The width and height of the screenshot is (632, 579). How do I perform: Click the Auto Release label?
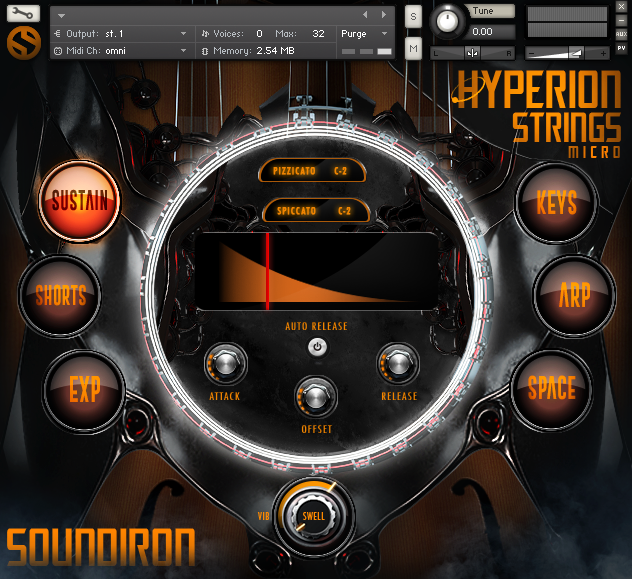[316, 326]
